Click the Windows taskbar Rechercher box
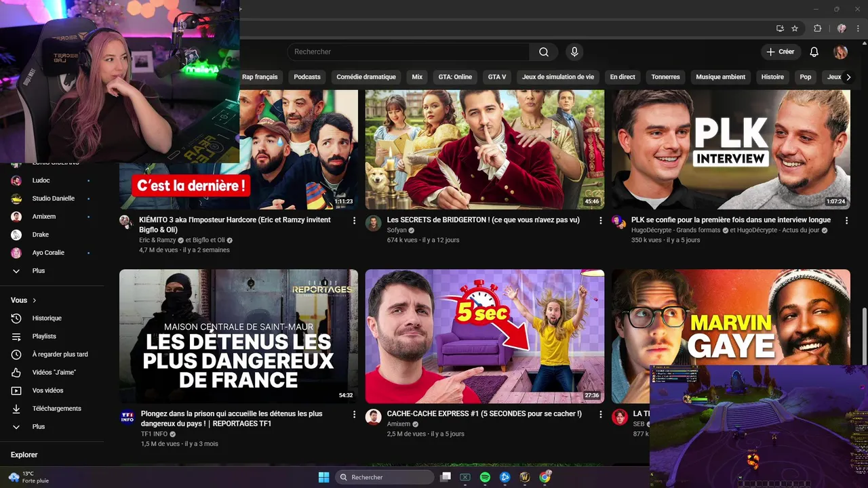The width and height of the screenshot is (868, 488). point(386,477)
